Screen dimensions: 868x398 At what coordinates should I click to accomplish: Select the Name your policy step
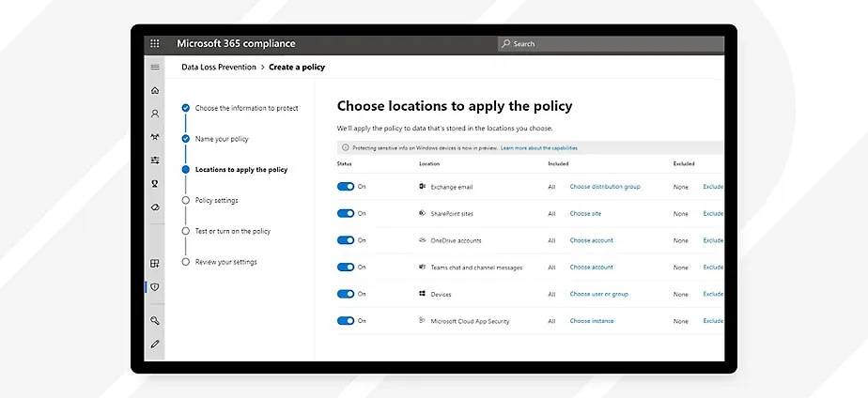coord(222,139)
